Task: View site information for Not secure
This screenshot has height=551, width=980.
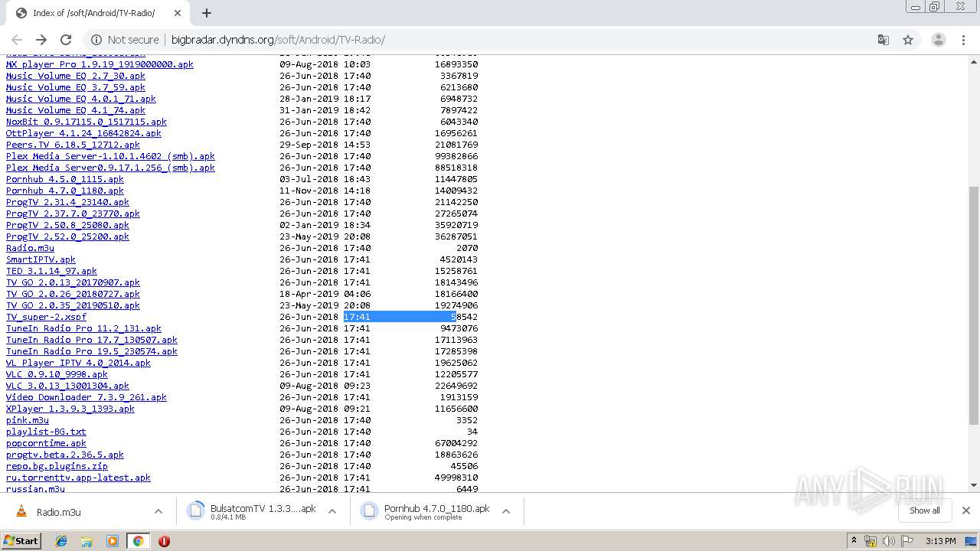Action: tap(125, 40)
